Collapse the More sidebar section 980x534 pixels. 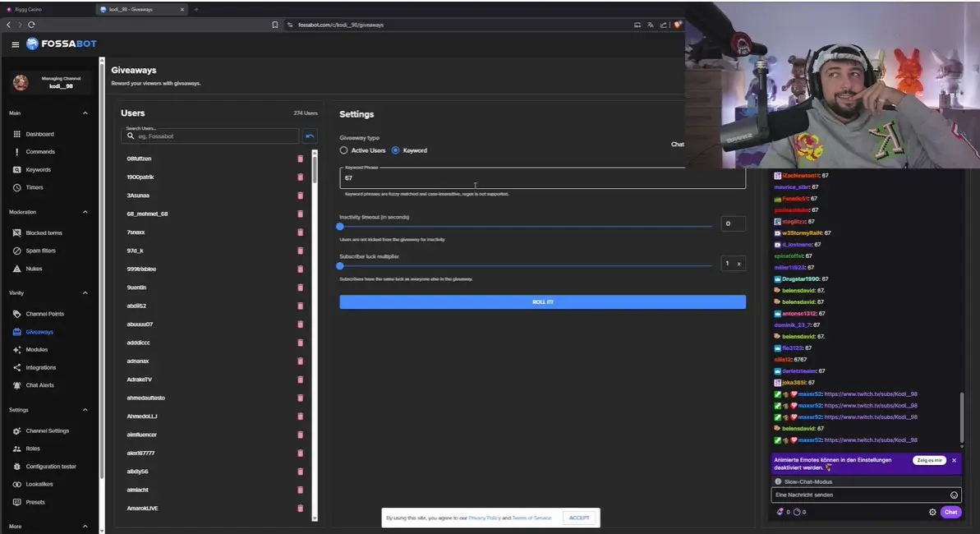pyautogui.click(x=85, y=526)
